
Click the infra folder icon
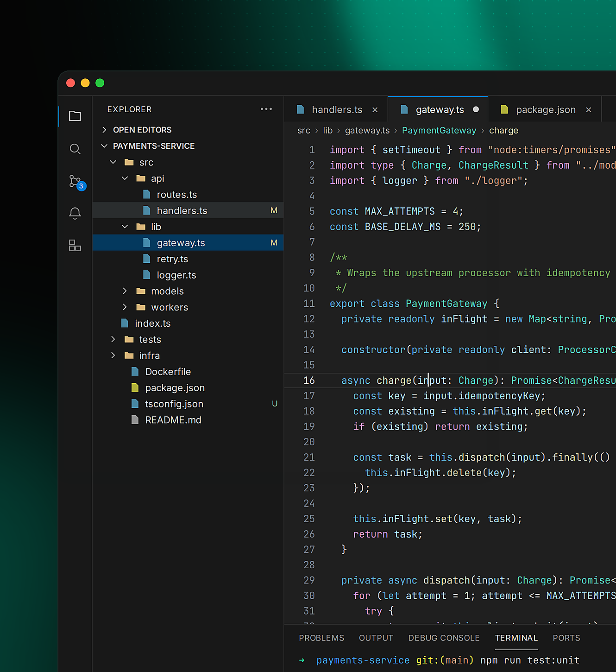pyautogui.click(x=129, y=355)
